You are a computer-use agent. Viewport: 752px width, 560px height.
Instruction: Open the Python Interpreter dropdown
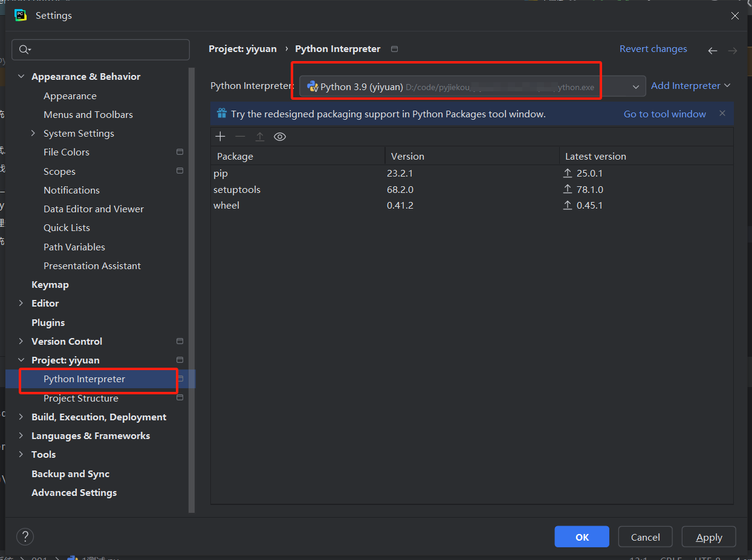pyautogui.click(x=473, y=86)
